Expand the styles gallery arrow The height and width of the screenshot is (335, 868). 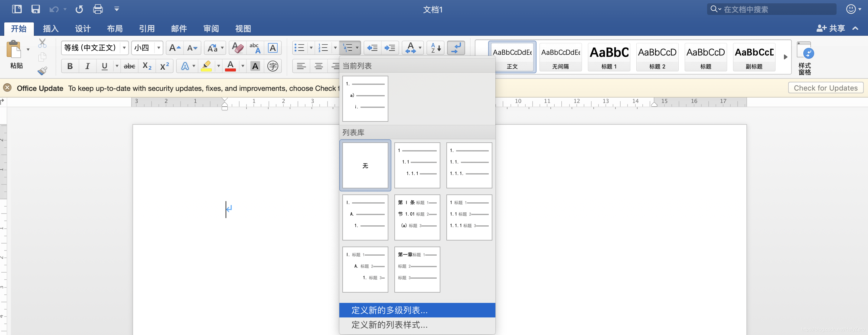tap(785, 57)
